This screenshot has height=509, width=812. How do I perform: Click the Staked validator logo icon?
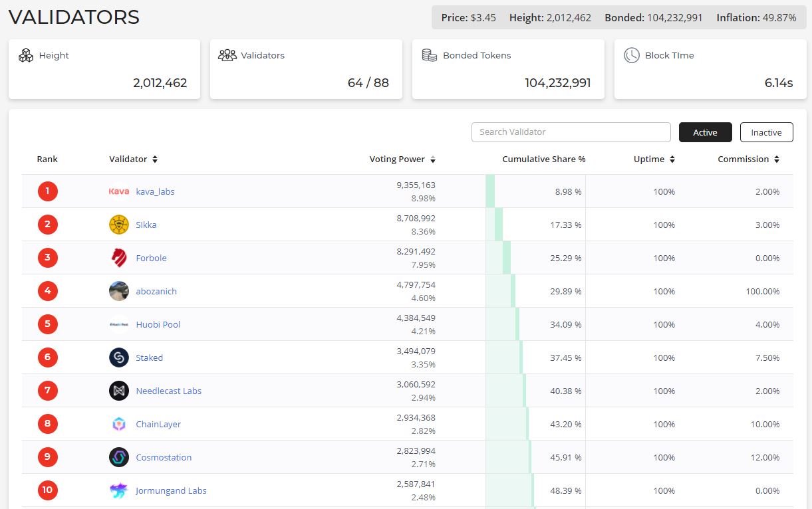tap(119, 357)
